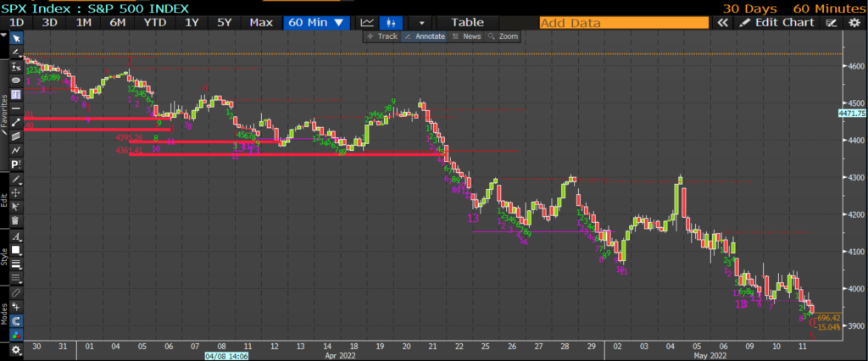This screenshot has width=868, height=361.
Task: Open the P pattern tools icon
Action: [x=16, y=164]
